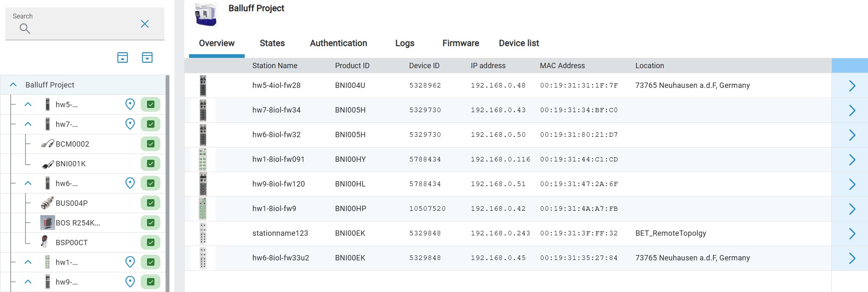
Task: Click the collapse all tree icon
Action: click(123, 57)
